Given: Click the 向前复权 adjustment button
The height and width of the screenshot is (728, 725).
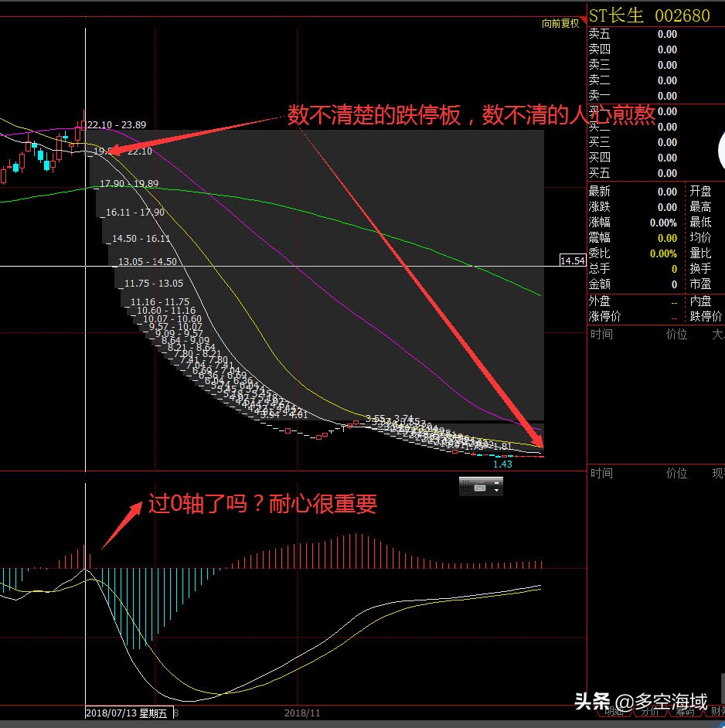Looking at the screenshot, I should [x=560, y=24].
